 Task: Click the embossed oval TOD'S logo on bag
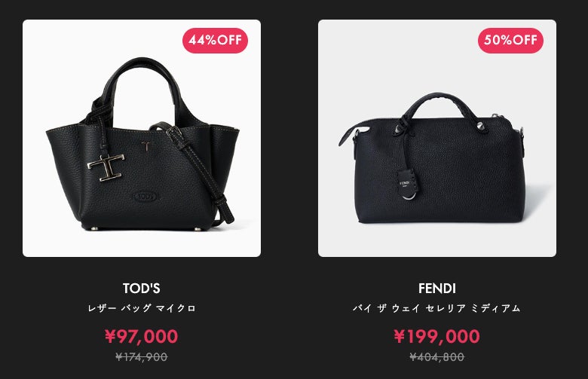145,196
